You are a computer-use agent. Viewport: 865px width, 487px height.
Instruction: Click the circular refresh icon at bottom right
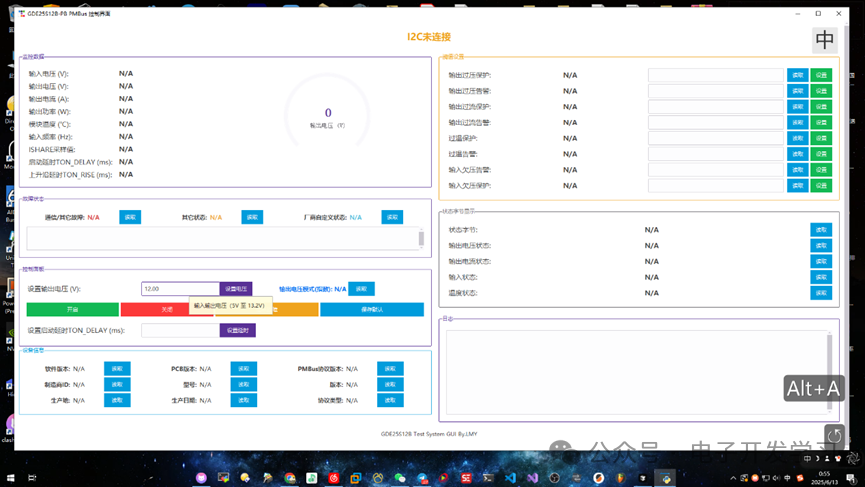click(834, 435)
